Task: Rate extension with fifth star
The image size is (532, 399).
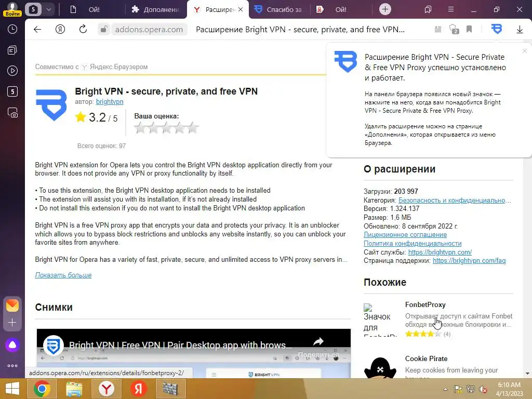Action: [x=192, y=128]
